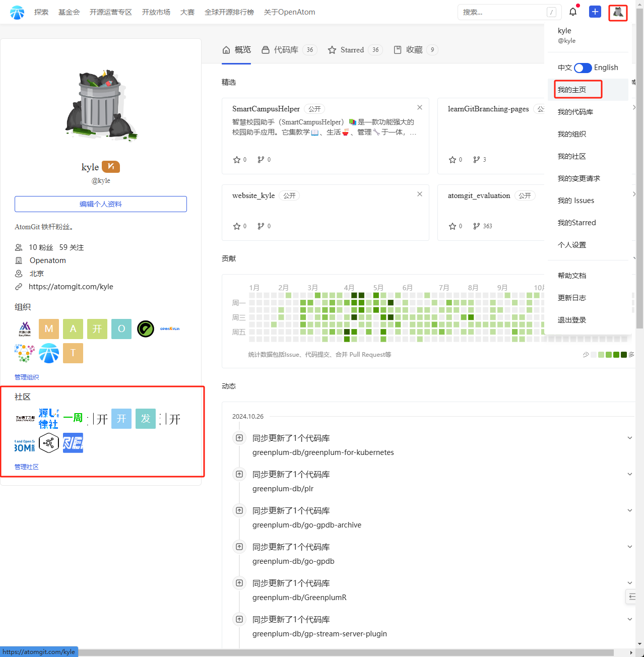This screenshot has height=657, width=644.
Task: Click fork count 363 on atomgit_evaluation
Action: click(487, 226)
